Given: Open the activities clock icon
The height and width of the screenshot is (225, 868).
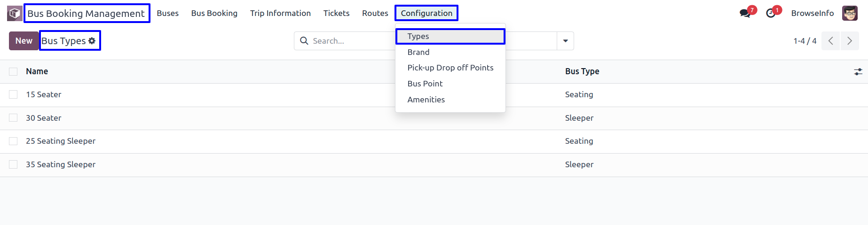Looking at the screenshot, I should click(771, 13).
